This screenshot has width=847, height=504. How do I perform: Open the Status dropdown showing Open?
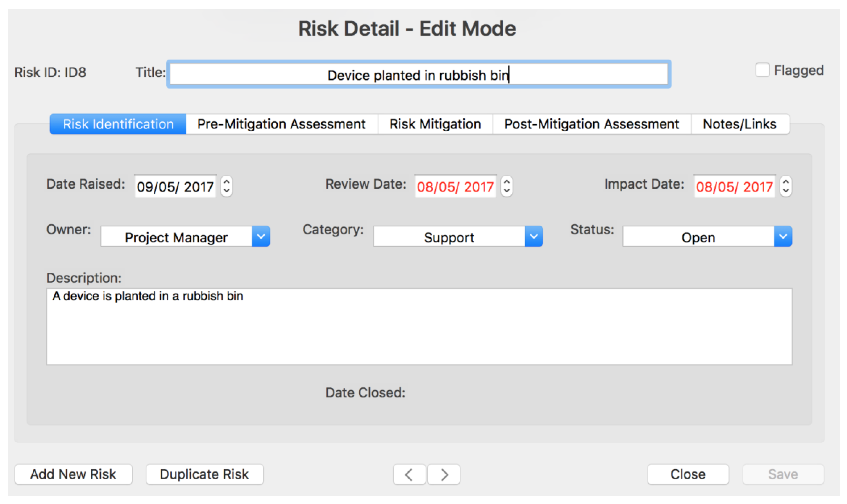click(783, 236)
